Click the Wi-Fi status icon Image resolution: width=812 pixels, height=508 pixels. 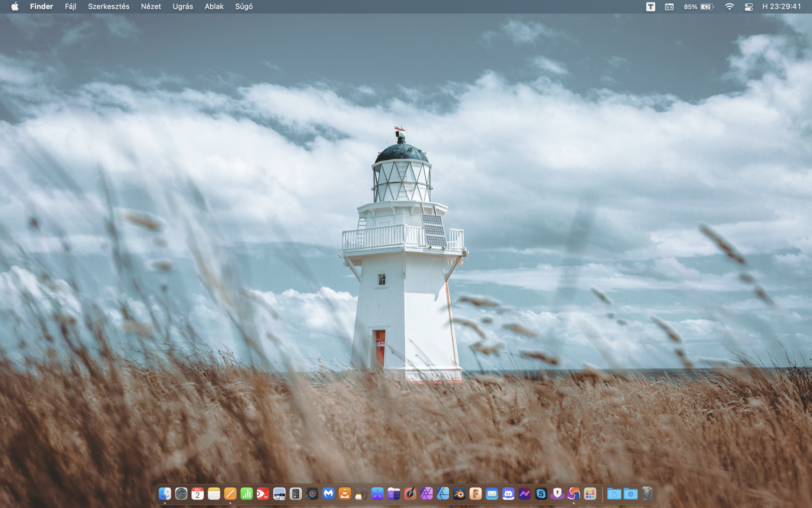click(x=729, y=7)
